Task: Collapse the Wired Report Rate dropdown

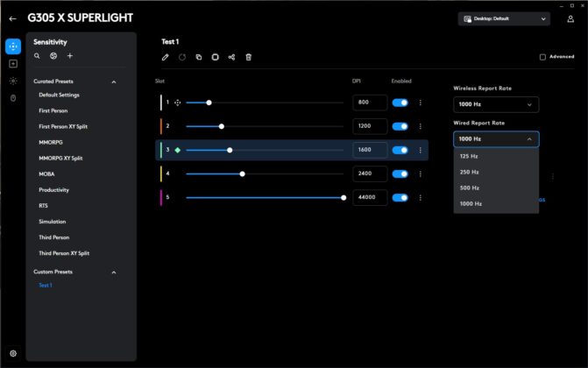Action: click(x=496, y=139)
